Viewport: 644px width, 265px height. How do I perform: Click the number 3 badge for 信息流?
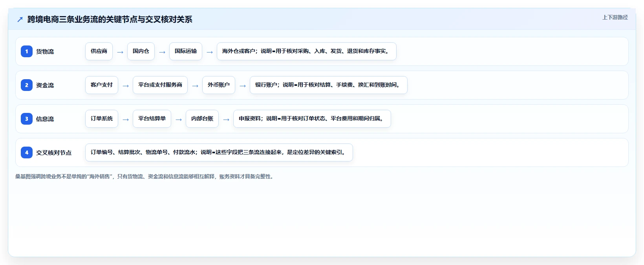pyautogui.click(x=27, y=119)
